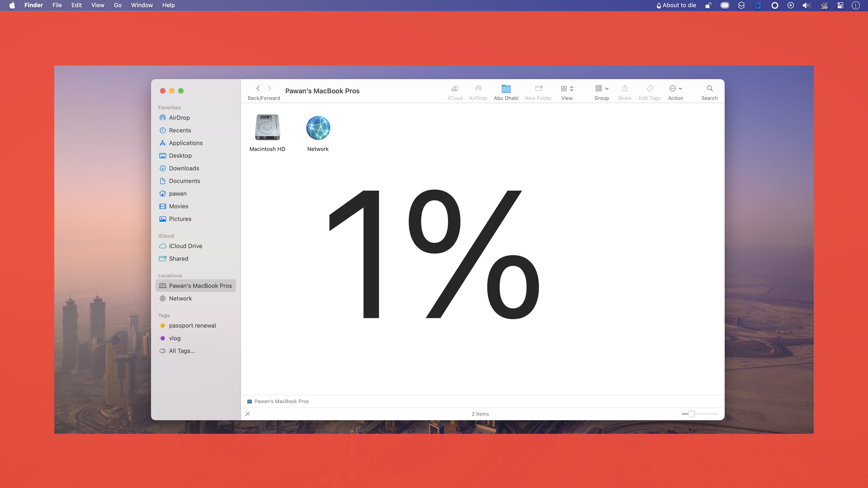Viewport: 868px width, 488px height.
Task: Click the About to die menu bar item
Action: click(676, 5)
